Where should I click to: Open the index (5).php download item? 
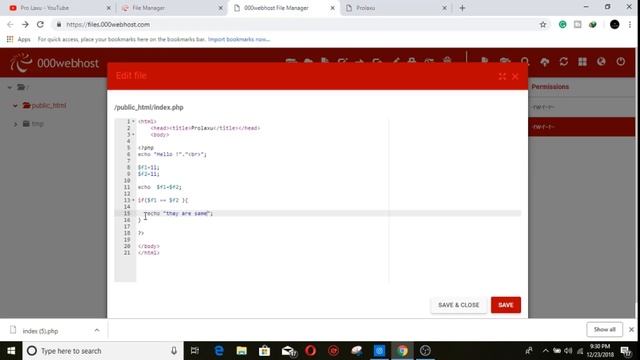click(x=40, y=331)
